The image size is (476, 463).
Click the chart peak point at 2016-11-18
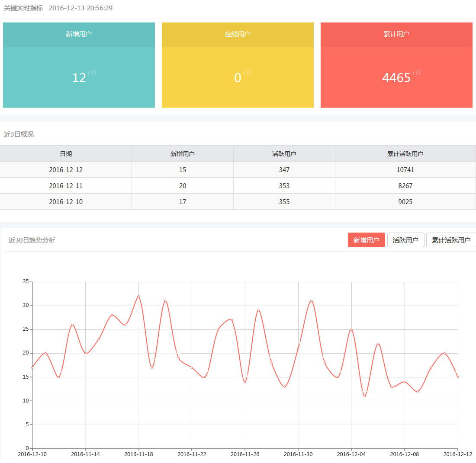[x=138, y=296]
